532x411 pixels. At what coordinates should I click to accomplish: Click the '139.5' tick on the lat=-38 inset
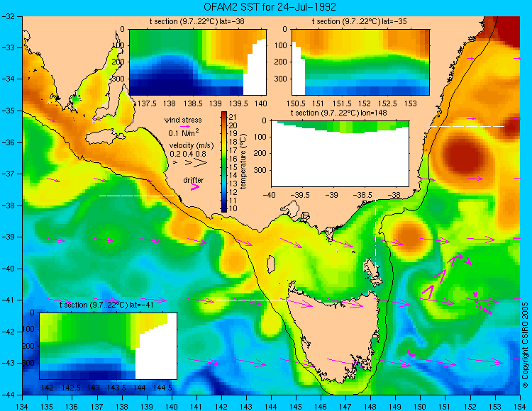(238, 103)
